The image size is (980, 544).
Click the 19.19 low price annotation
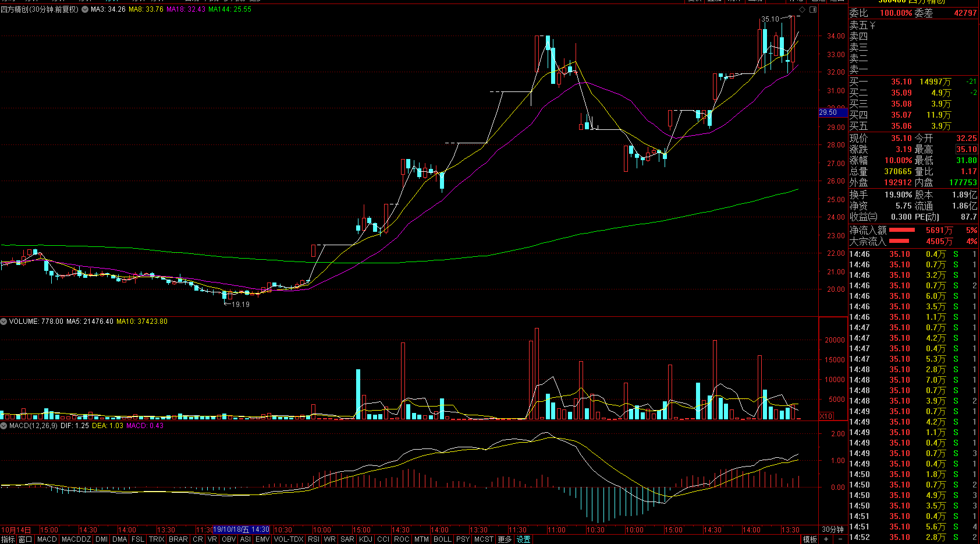(240, 304)
